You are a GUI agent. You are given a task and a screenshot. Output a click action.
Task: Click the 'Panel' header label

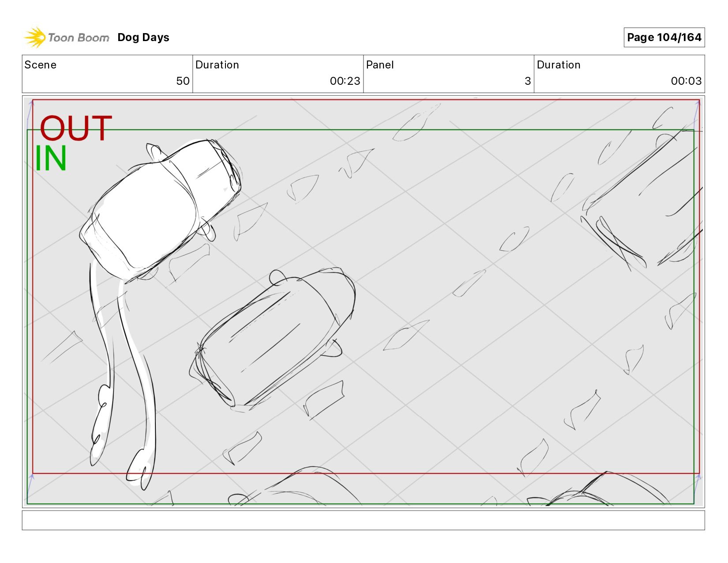(x=380, y=65)
